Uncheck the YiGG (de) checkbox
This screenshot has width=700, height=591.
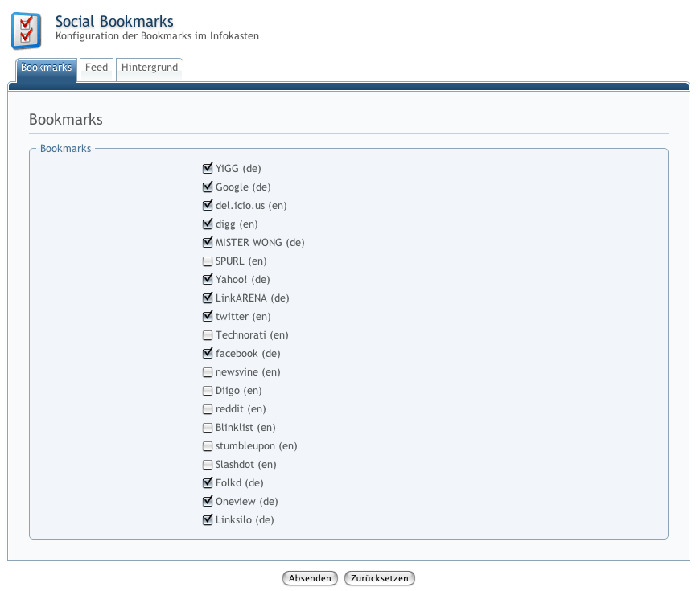pos(208,169)
